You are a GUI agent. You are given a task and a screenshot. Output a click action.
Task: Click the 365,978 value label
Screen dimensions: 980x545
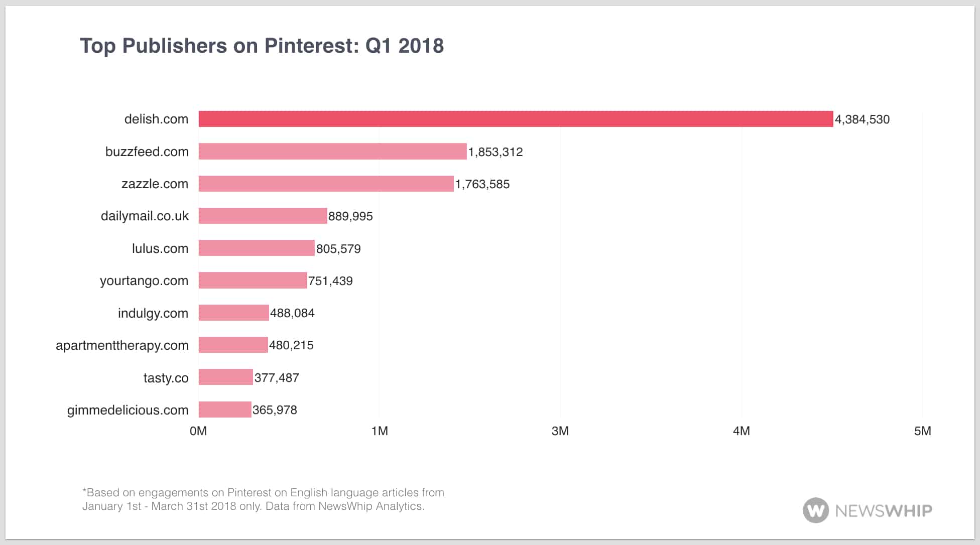pyautogui.click(x=275, y=410)
